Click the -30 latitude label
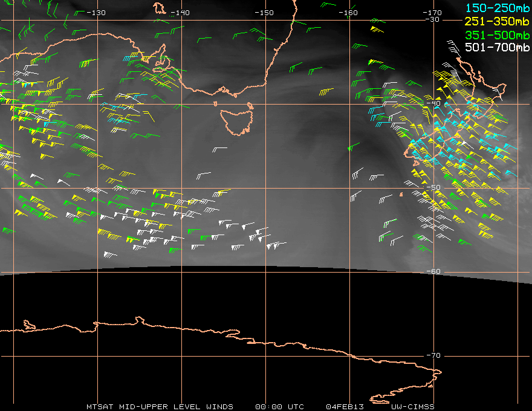Viewport: 532px width, 411px height. (x=433, y=20)
